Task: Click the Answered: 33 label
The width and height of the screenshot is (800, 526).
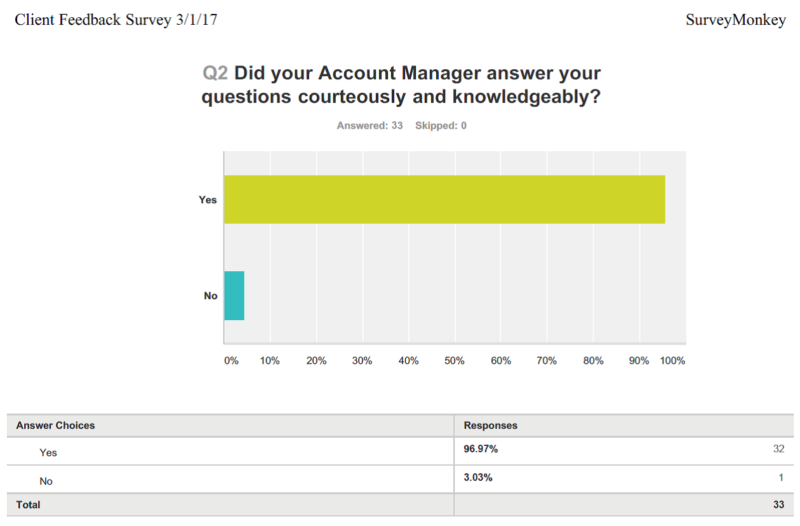Action: coord(369,126)
